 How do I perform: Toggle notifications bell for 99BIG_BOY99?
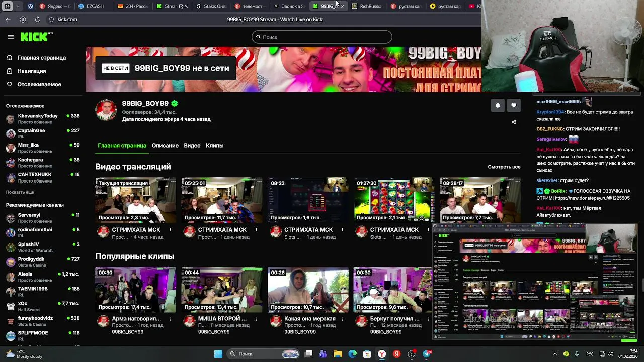(498, 105)
